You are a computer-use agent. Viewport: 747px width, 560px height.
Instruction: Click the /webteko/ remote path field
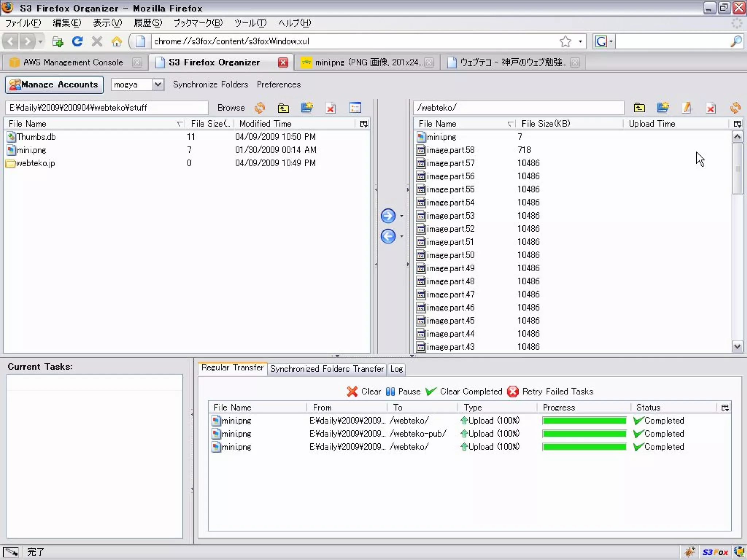(x=518, y=108)
